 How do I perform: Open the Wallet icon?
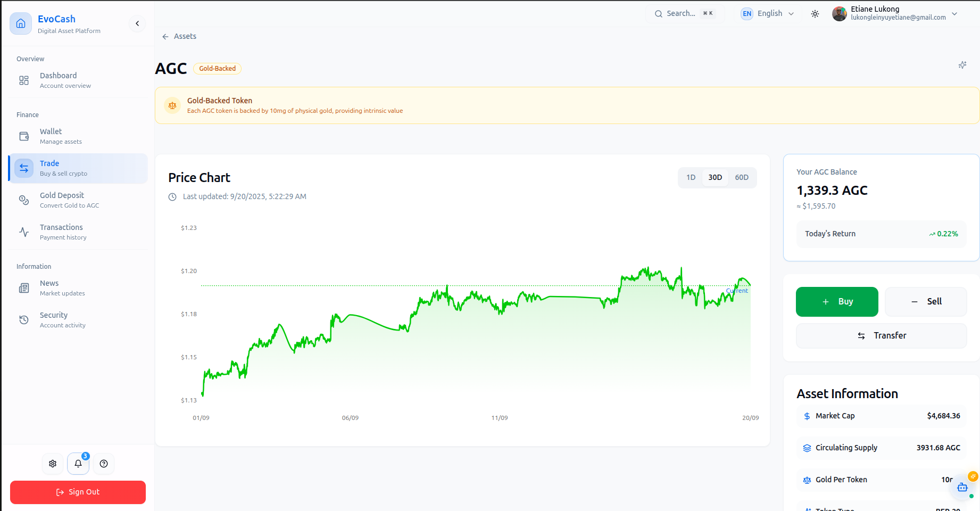pyautogui.click(x=24, y=136)
